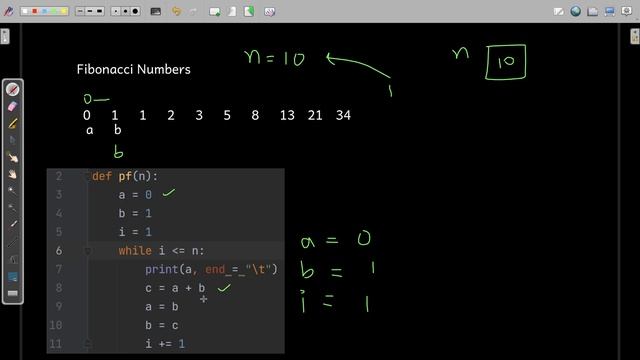Show the virtual keyboard

tap(13, 293)
